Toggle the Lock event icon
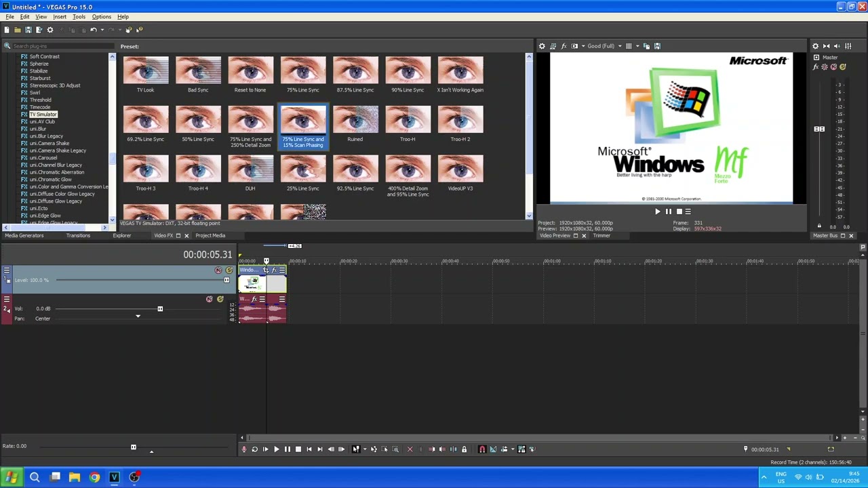The image size is (868, 488). click(464, 449)
